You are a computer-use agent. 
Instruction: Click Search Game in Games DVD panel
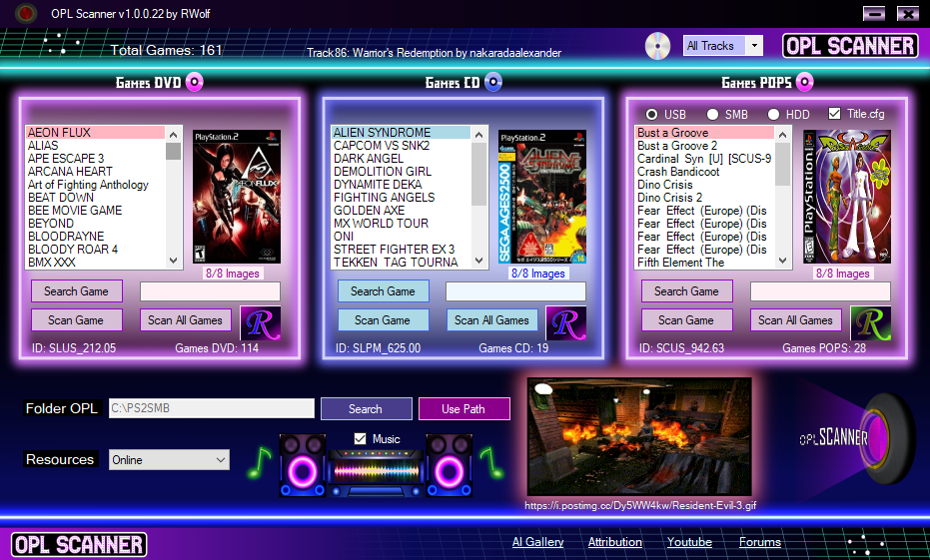(x=77, y=290)
